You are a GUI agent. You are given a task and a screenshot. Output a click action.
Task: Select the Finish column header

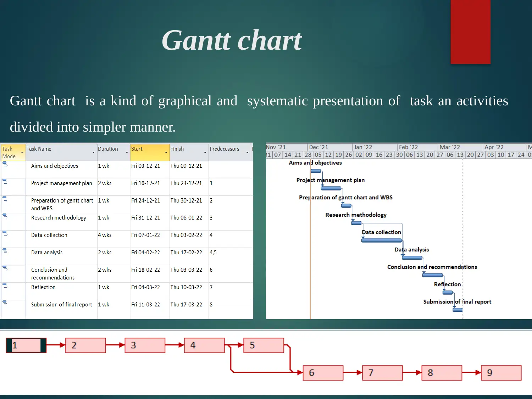point(189,153)
